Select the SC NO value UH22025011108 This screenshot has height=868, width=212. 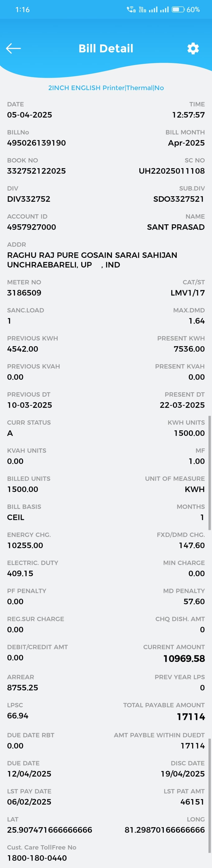(171, 171)
